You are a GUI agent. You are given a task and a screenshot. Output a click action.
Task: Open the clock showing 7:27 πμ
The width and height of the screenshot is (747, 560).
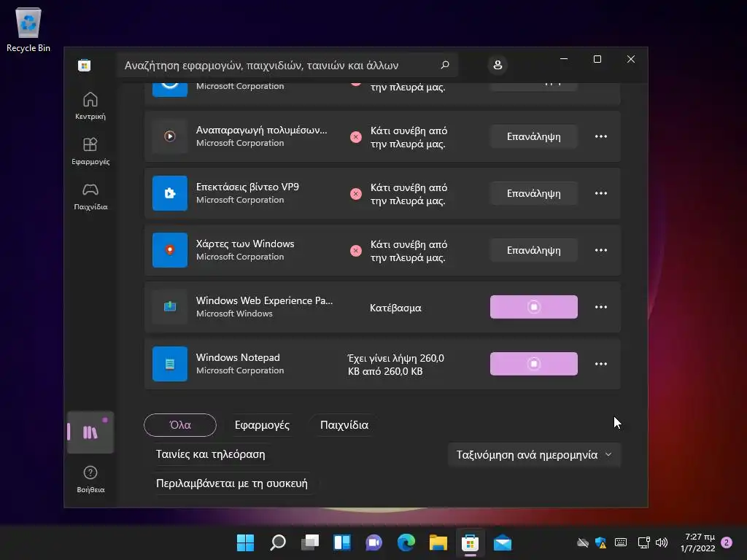pos(700,542)
